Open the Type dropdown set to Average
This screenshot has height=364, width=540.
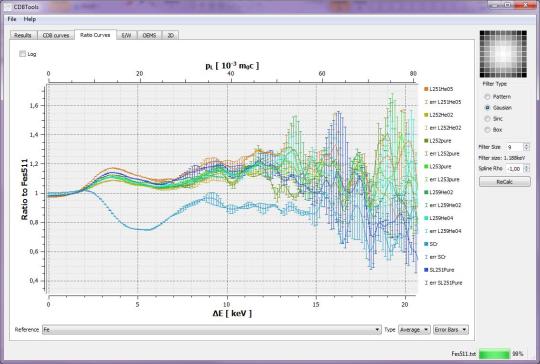pos(414,330)
